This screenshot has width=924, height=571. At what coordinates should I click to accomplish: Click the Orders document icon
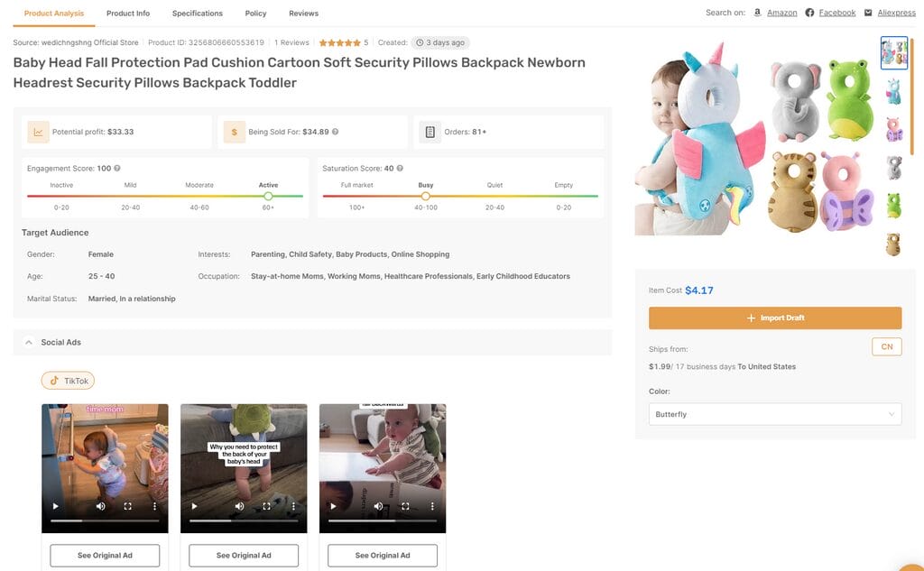430,132
